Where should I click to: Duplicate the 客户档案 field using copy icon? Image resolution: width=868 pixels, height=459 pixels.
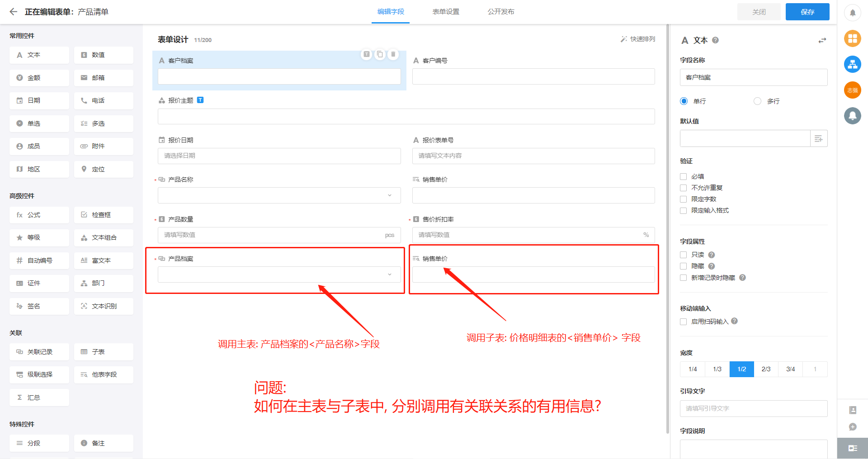[380, 54]
